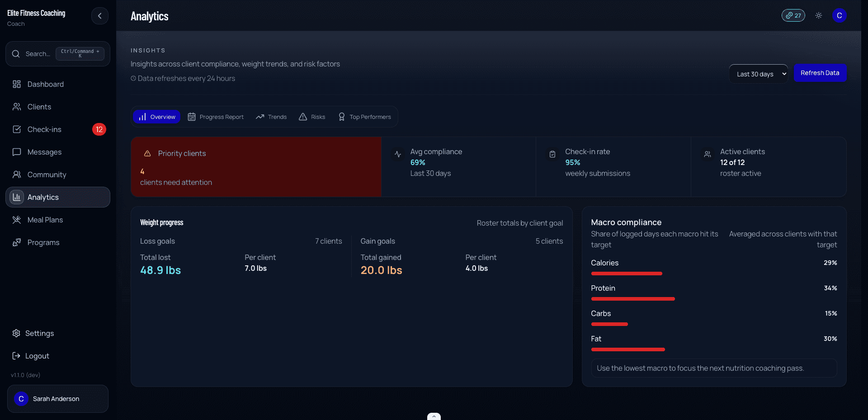This screenshot has height=420, width=868.
Task: Click the Sarah Anderson avatar circle
Action: [21, 399]
